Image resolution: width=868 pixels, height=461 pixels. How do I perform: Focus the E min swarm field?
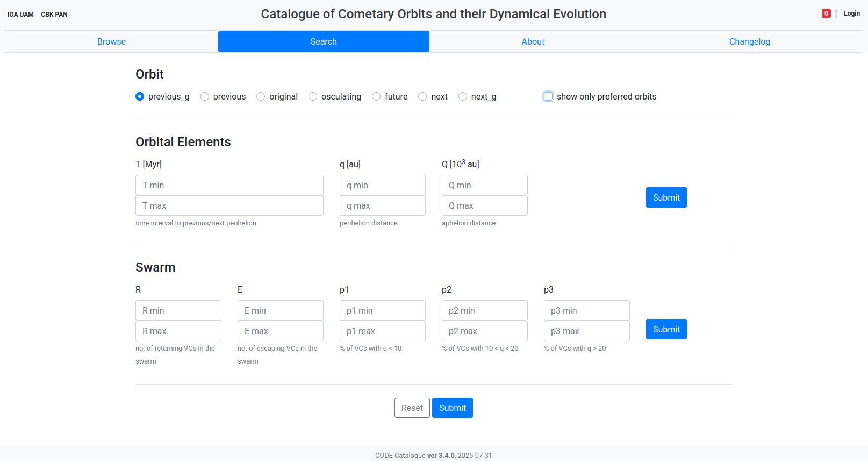(280, 310)
